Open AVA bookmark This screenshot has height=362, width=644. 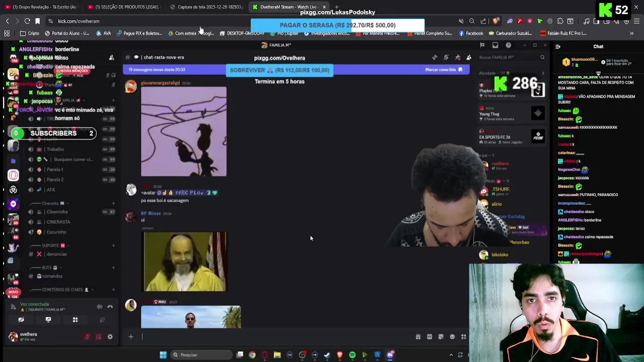104,33
